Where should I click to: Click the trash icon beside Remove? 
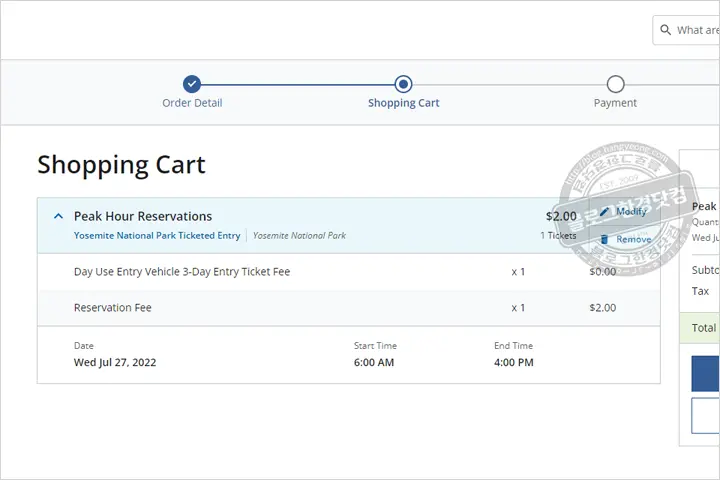[x=604, y=240]
